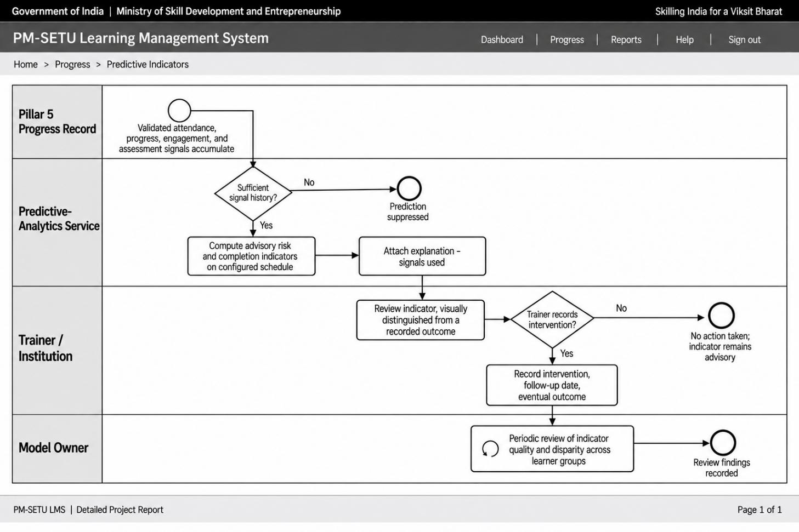Screen dimensions: 799x532
Task: Click the Model Owner lane header
Action: pyautogui.click(x=57, y=448)
